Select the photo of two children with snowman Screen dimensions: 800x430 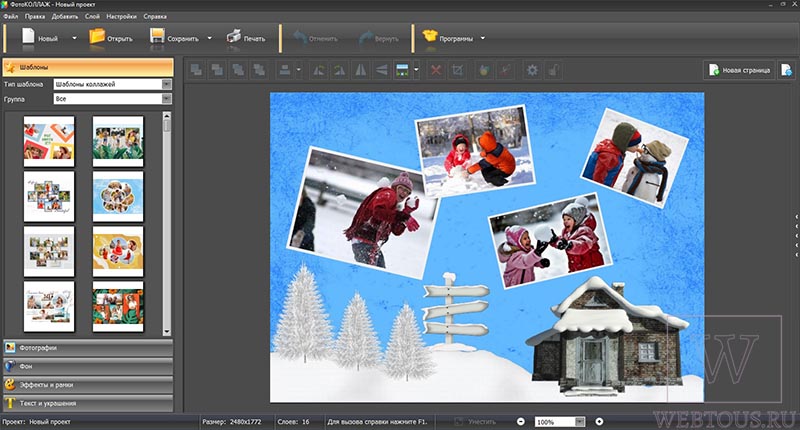(634, 157)
